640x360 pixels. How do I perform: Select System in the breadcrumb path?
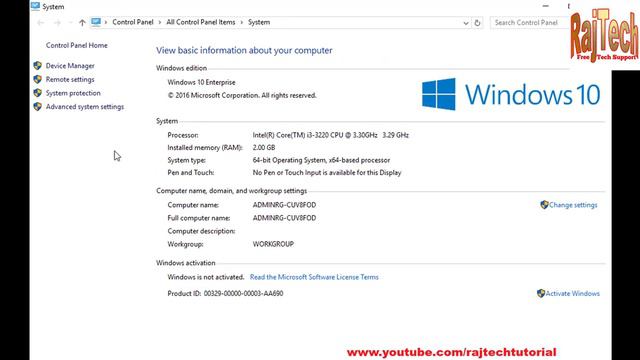tap(259, 22)
